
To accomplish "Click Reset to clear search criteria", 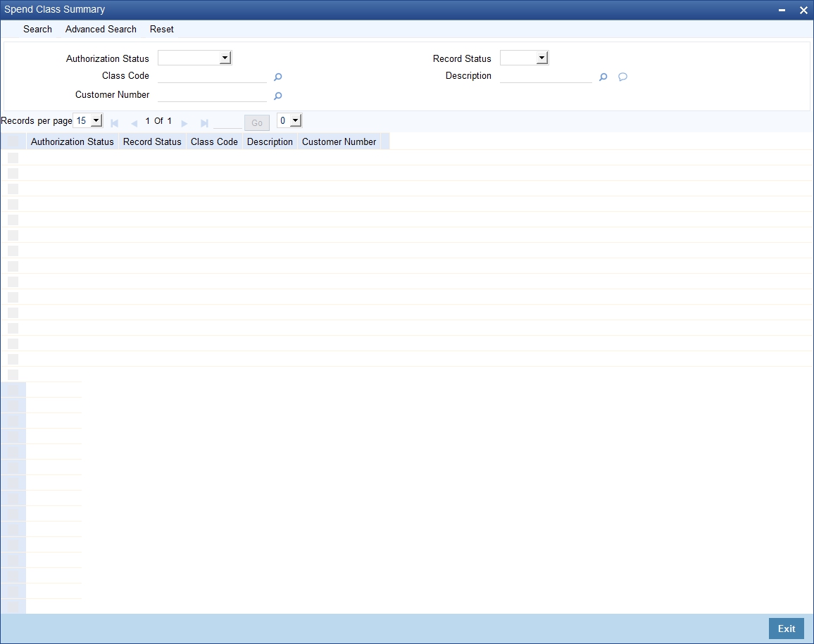I will (x=161, y=29).
